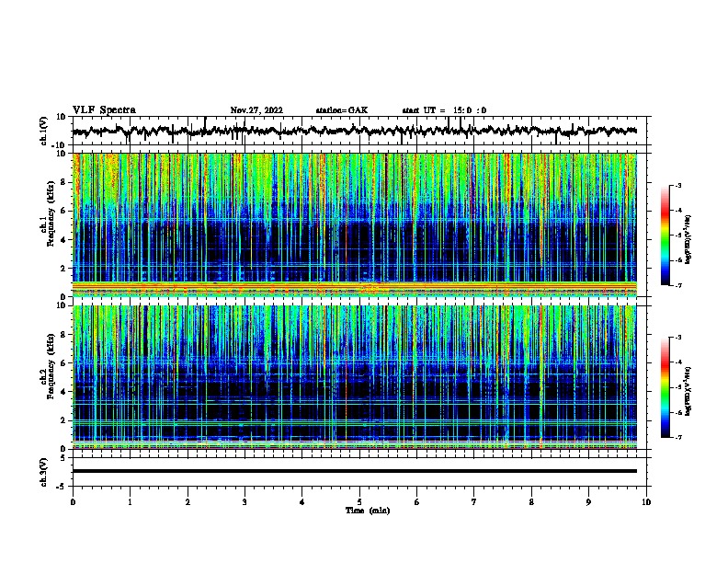Click time axis tick label "8"
The height and width of the screenshot is (563, 728).
pyautogui.click(x=531, y=502)
